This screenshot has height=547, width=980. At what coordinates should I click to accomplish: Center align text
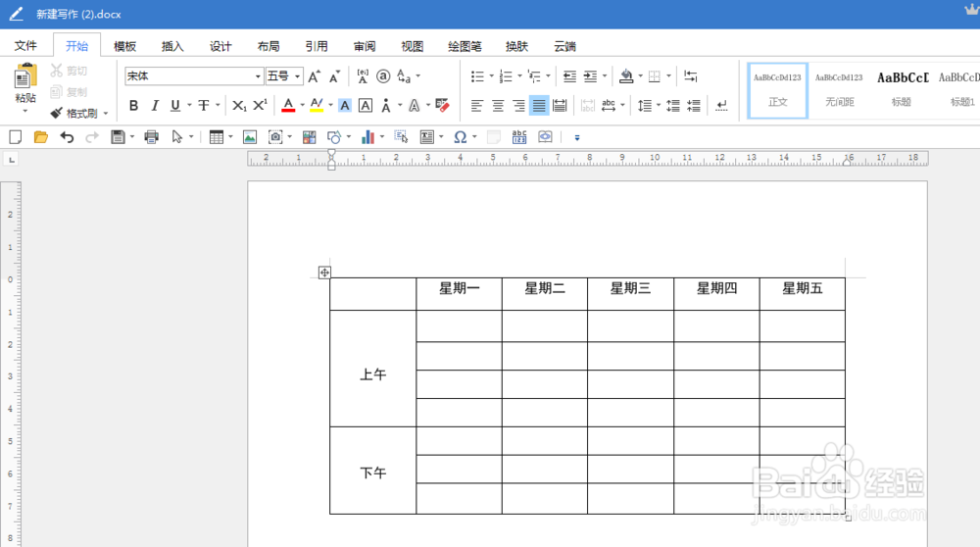coord(498,106)
